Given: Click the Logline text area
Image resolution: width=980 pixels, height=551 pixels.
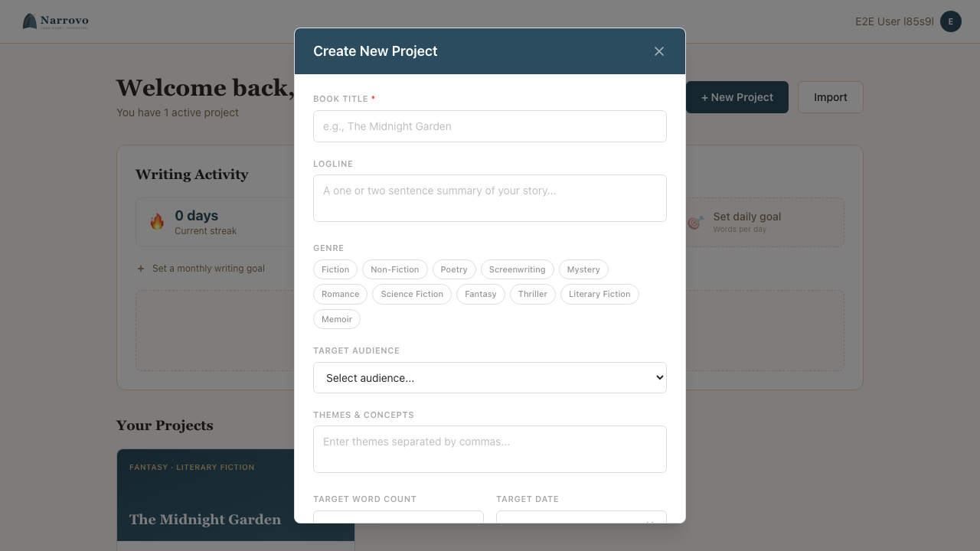Looking at the screenshot, I should click(489, 197).
